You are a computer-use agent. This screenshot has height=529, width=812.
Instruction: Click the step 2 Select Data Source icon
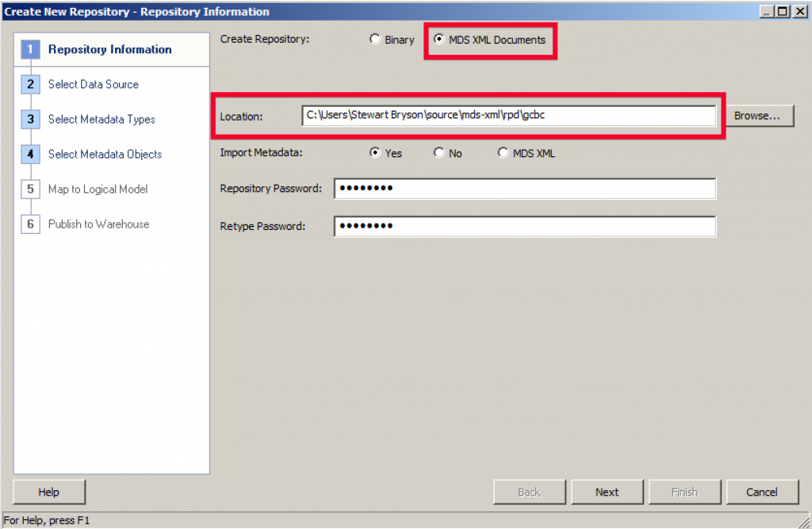pyautogui.click(x=30, y=84)
